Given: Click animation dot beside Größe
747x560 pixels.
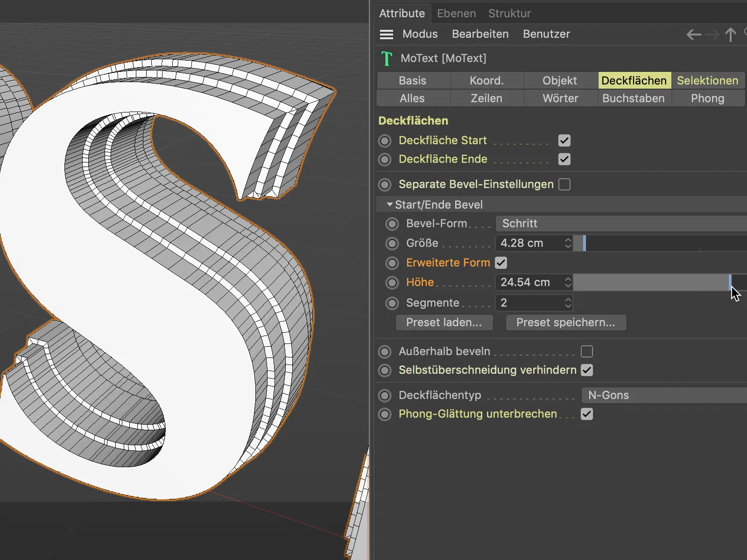Looking at the screenshot, I should point(392,244).
